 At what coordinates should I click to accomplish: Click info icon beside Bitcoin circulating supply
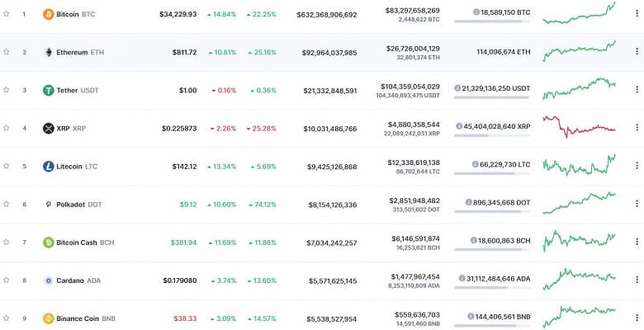click(x=476, y=12)
